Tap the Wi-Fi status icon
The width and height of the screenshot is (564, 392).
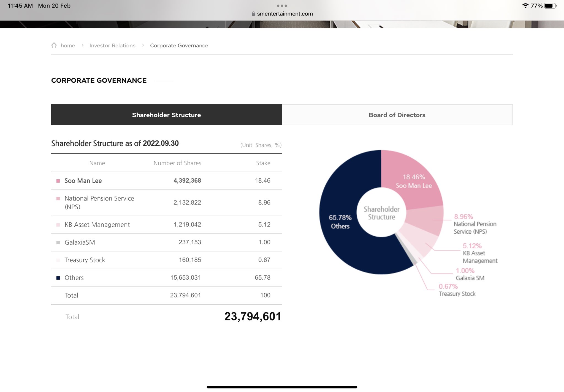(x=525, y=6)
